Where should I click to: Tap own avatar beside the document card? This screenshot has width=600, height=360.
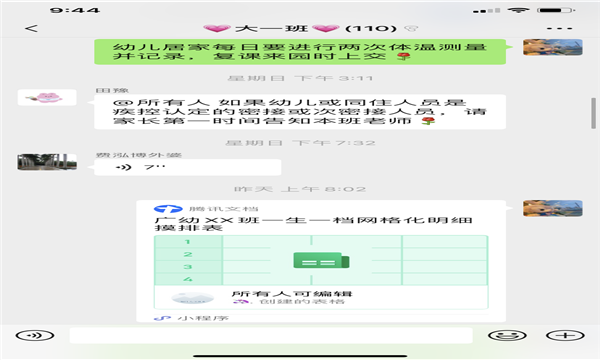point(553,209)
